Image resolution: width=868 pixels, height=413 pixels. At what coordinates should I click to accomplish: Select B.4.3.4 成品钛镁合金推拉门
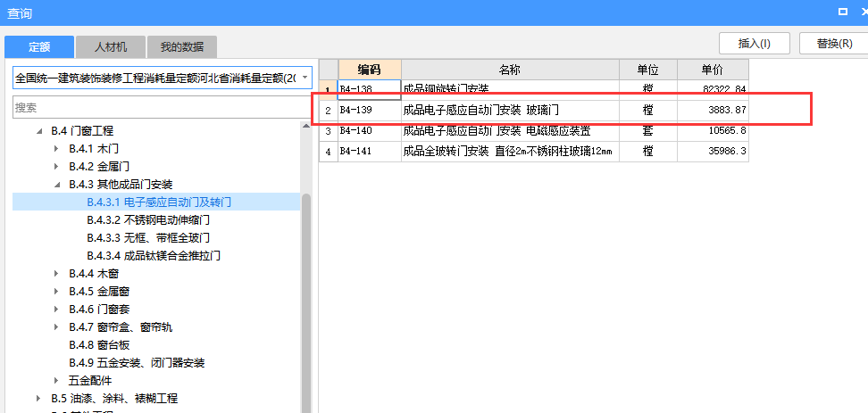coord(154,256)
